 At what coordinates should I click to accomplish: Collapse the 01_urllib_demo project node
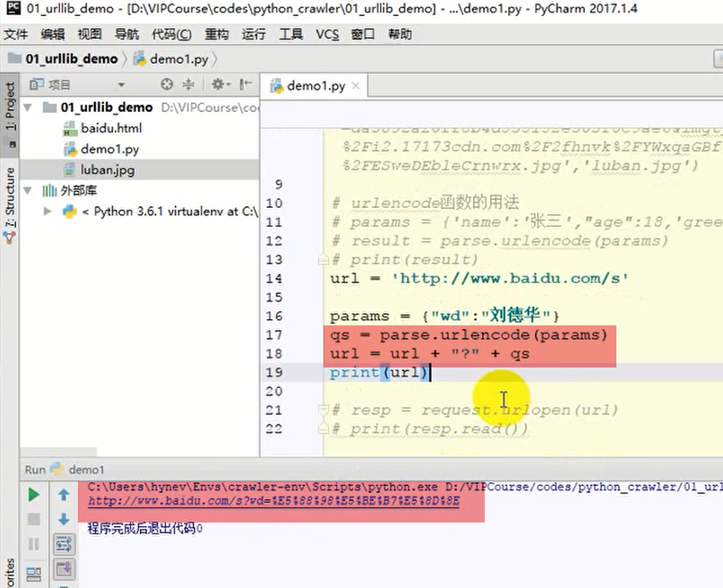(27, 106)
